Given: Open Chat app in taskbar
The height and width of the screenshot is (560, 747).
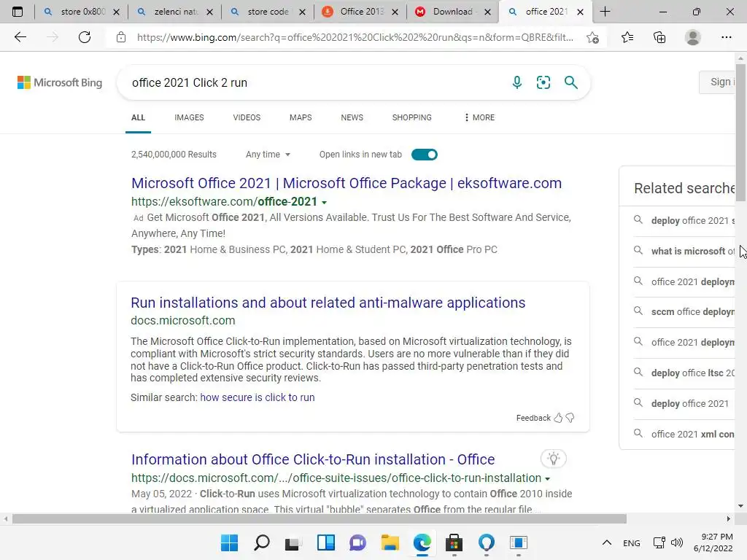Looking at the screenshot, I should (357, 542).
